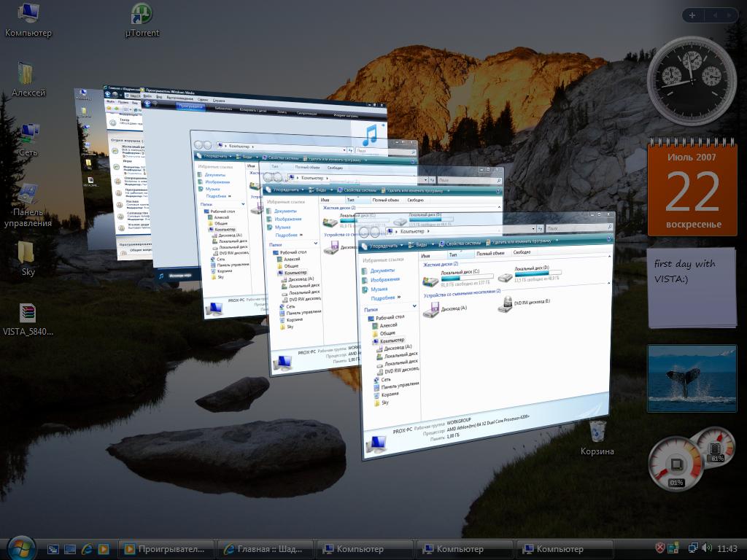Select Рабочий стол in front window folder tree
Viewport: 747px width, 560px height.
[386, 318]
